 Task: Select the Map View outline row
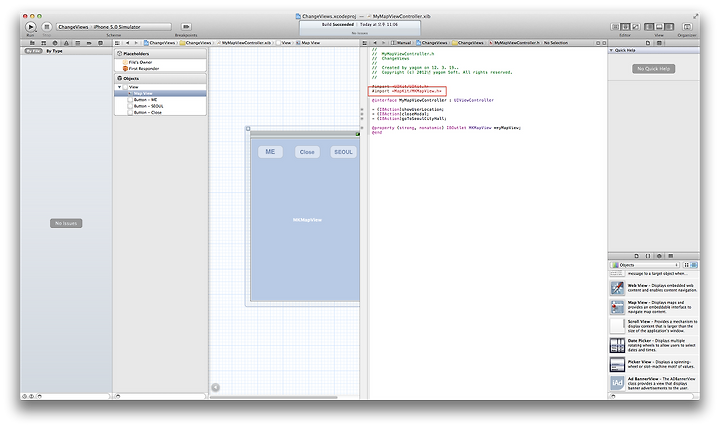point(160,93)
